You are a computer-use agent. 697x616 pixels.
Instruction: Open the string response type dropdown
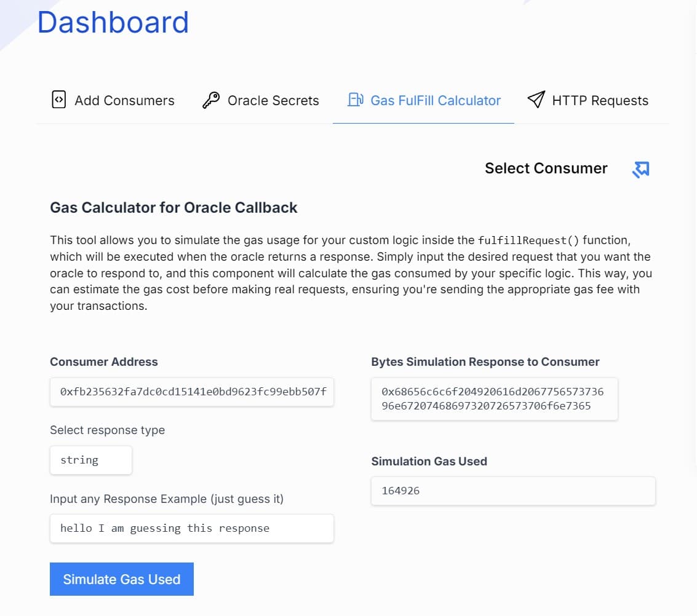[x=91, y=460]
